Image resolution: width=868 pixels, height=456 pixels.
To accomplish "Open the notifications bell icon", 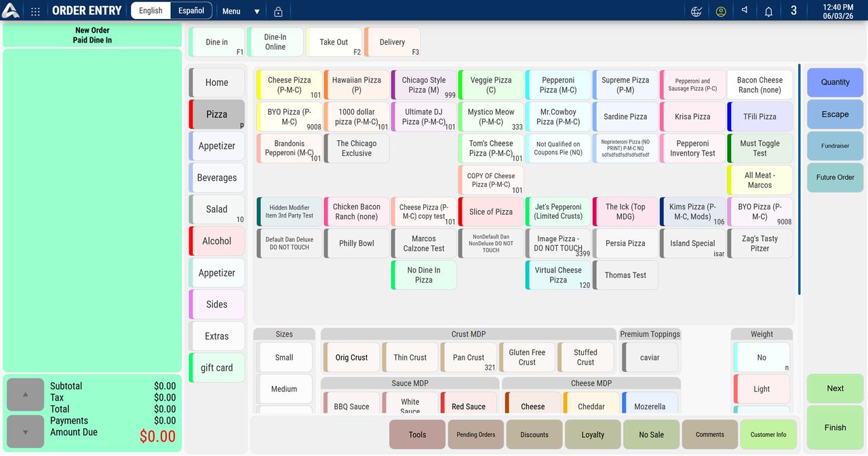I will point(768,12).
